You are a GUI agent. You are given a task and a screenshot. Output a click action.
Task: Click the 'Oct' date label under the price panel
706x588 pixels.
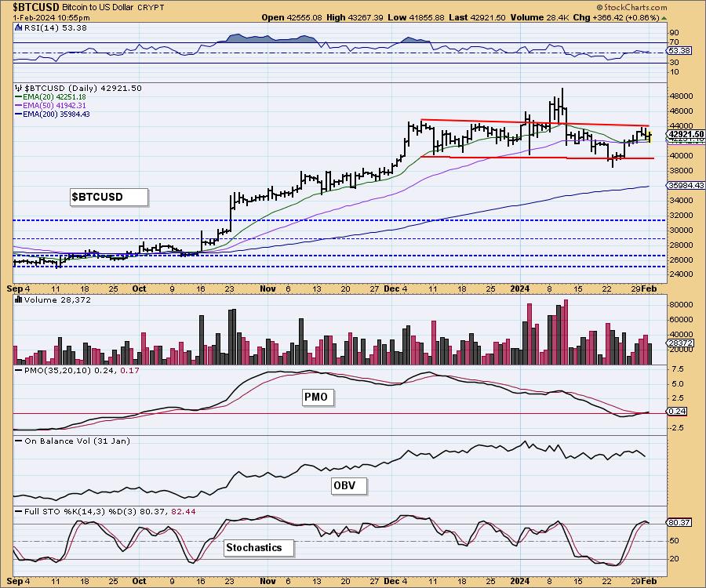(139, 289)
